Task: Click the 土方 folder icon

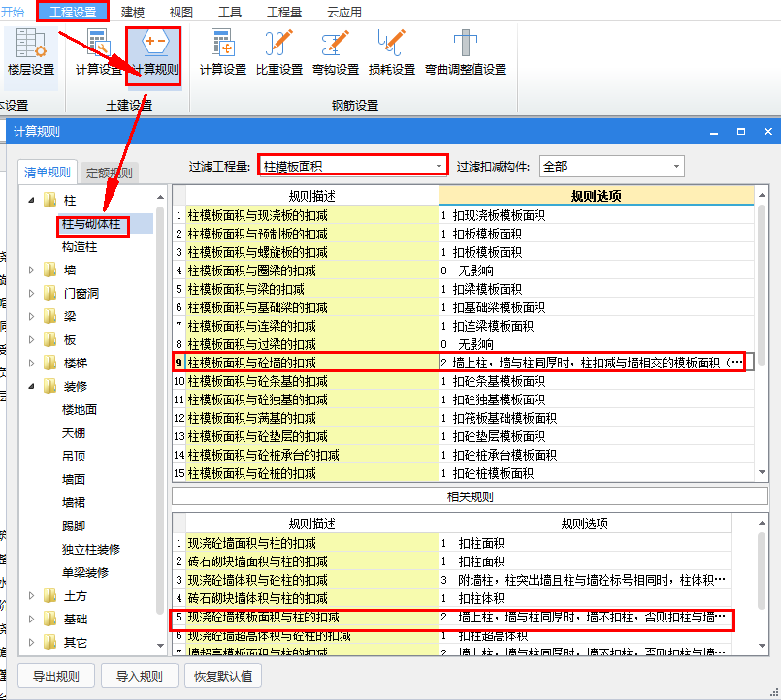Action: [49, 595]
